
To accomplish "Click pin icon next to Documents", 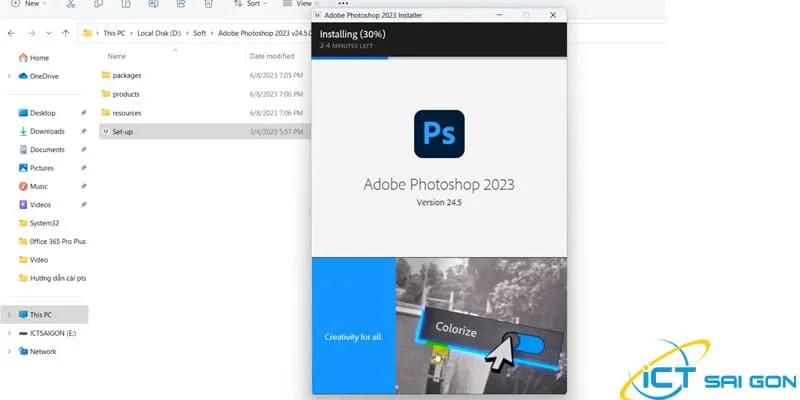I will coord(83,149).
